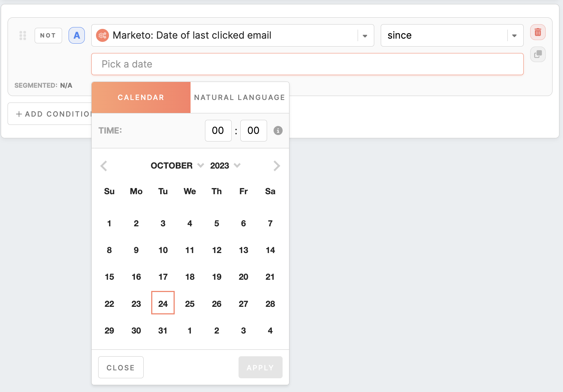Click the Pick a date field
Viewport: 563px width, 392px height.
click(x=307, y=64)
